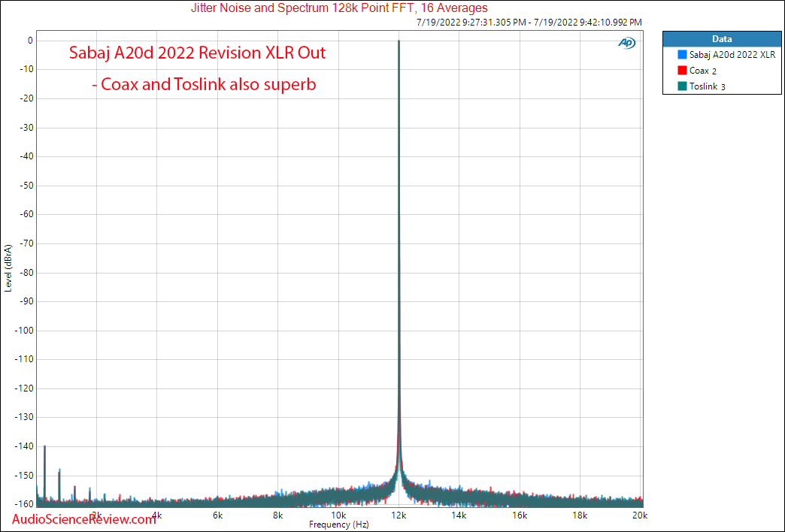Click the '-50' level tick label
The height and width of the screenshot is (532, 785).
point(26,186)
